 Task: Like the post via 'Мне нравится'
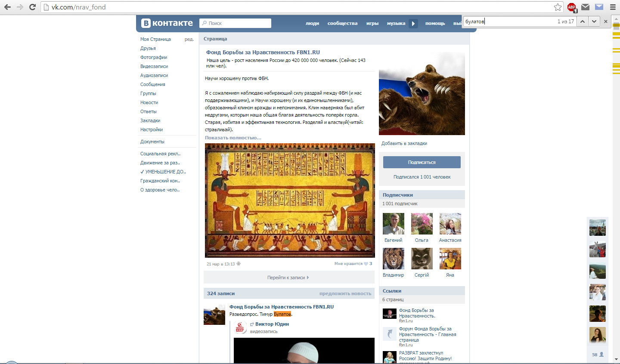353,264
